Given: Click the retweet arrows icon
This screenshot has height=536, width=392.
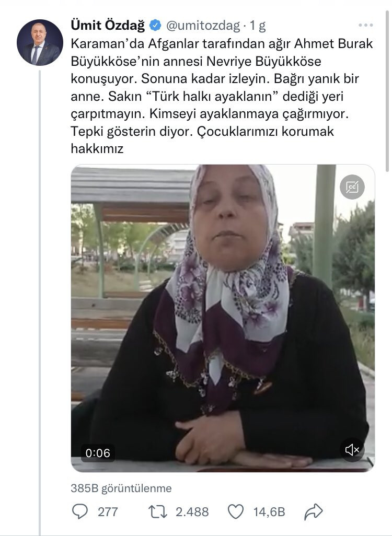Looking at the screenshot, I should (158, 512).
